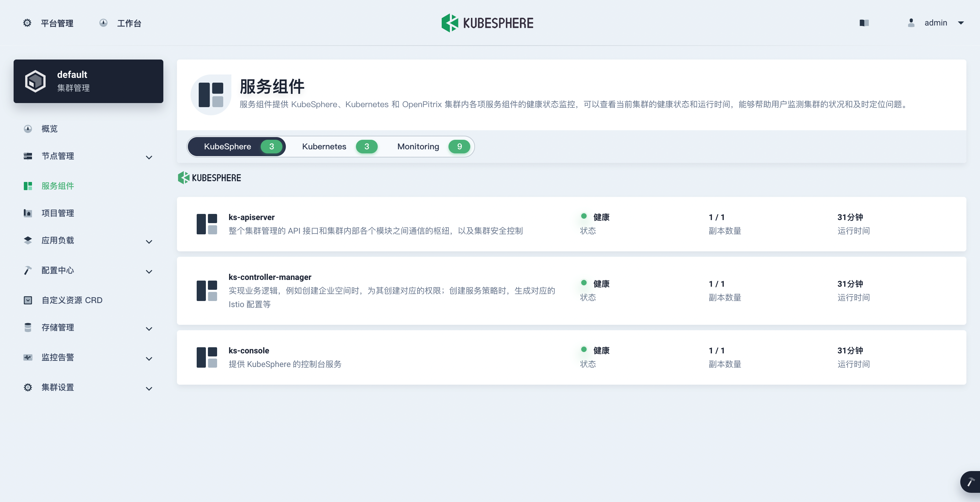Click the default cluster management card
Image resolution: width=980 pixels, height=502 pixels.
tap(88, 81)
